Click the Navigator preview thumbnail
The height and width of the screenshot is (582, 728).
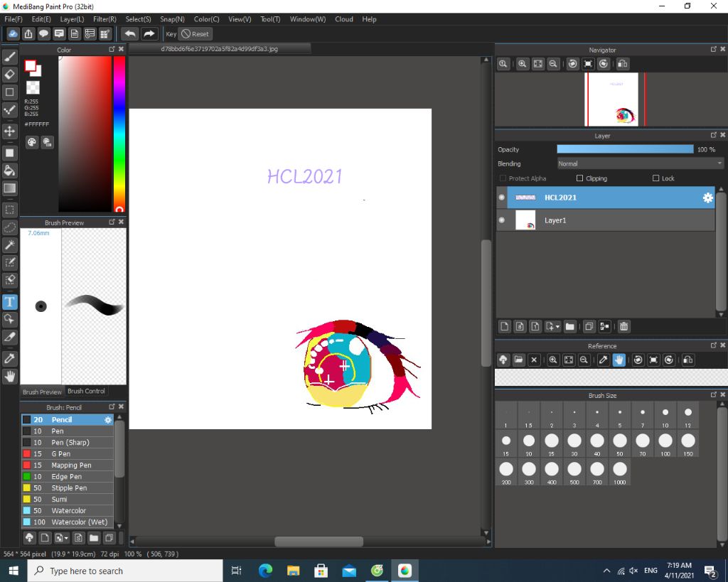tap(611, 99)
